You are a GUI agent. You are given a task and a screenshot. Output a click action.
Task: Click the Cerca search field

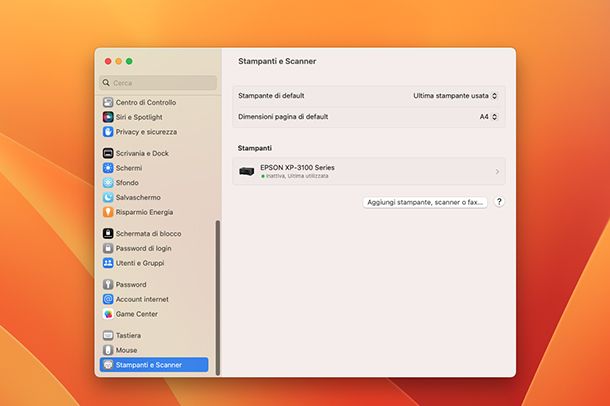click(158, 83)
